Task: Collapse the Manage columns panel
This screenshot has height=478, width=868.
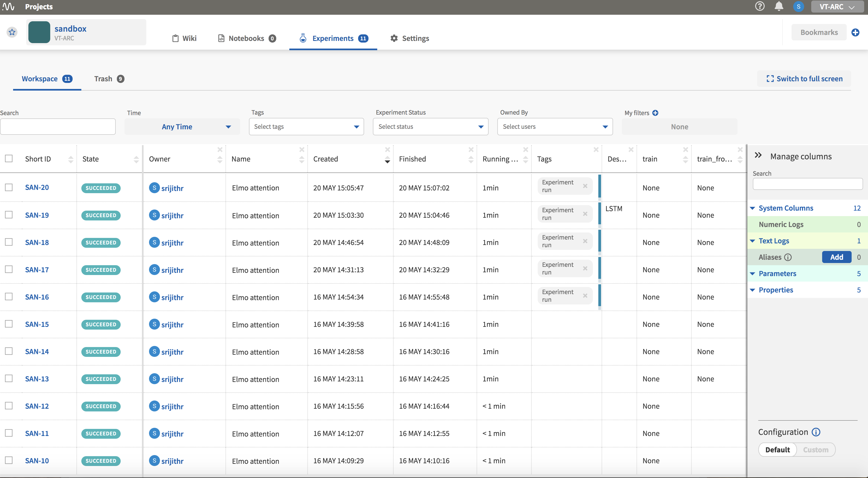Action: coord(758,155)
